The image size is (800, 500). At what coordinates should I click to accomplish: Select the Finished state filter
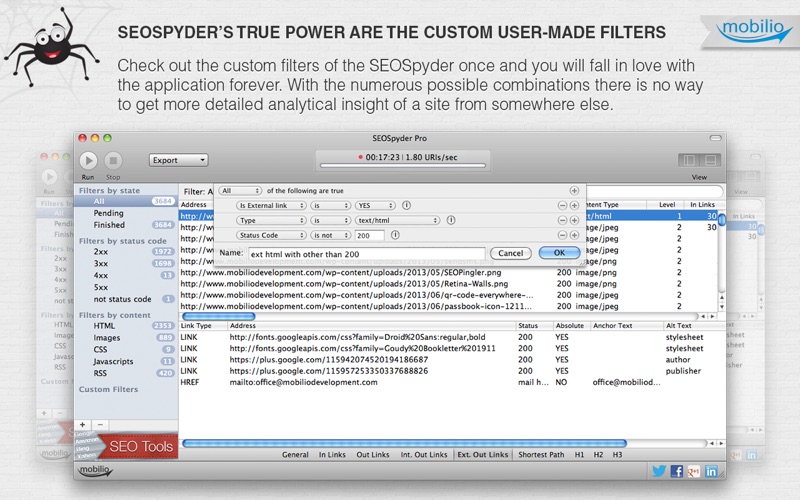[x=126, y=224]
